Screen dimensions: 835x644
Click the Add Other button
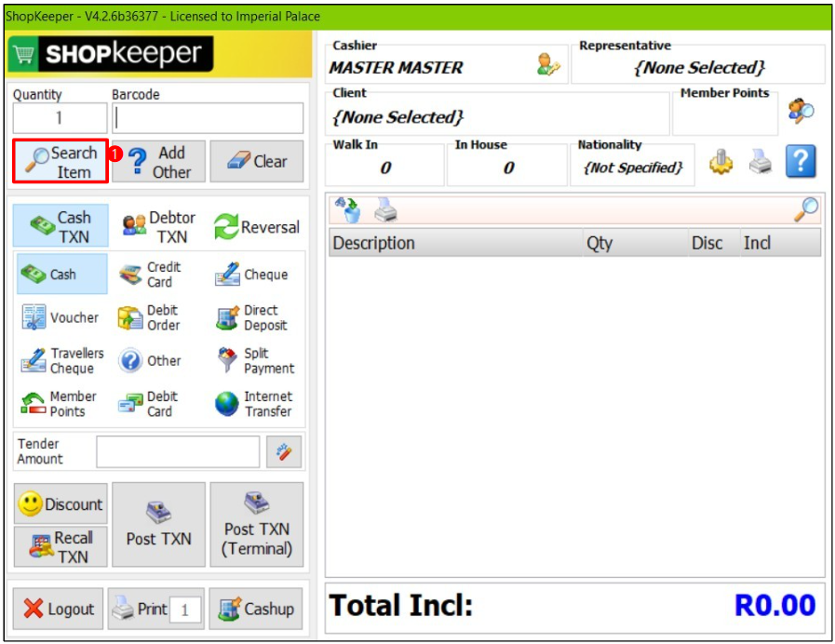coord(158,161)
